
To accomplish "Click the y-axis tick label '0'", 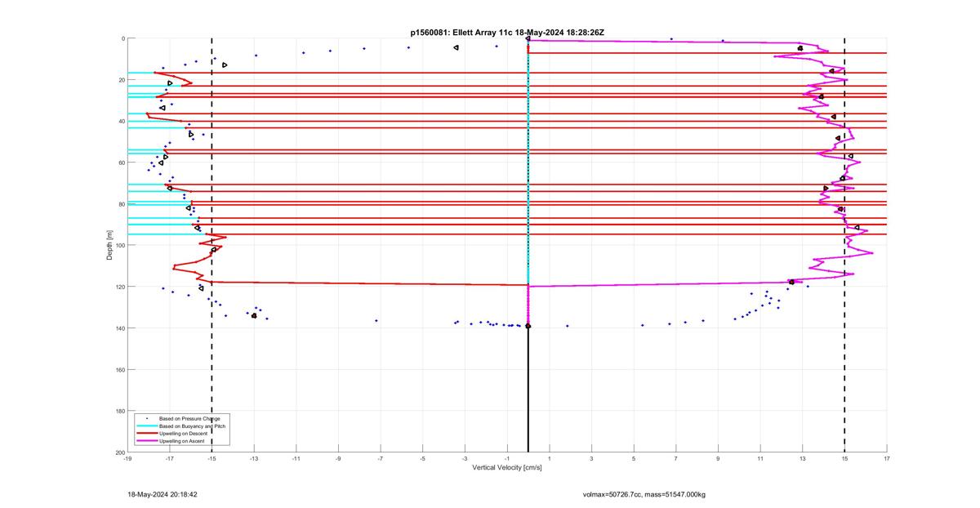I will [122, 38].
